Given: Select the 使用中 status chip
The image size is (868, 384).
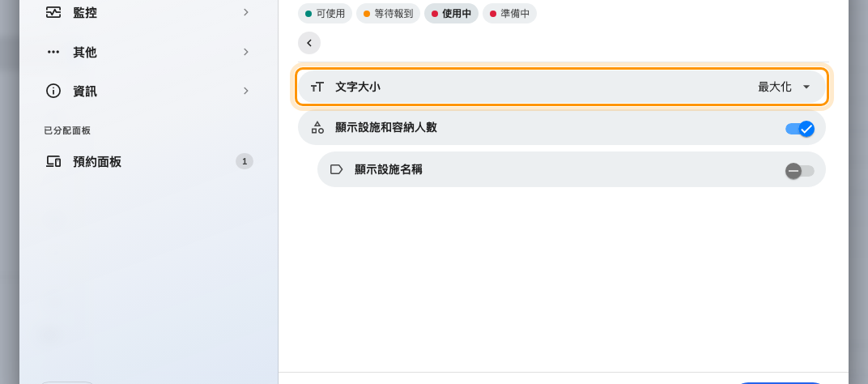Looking at the screenshot, I should coord(451,14).
